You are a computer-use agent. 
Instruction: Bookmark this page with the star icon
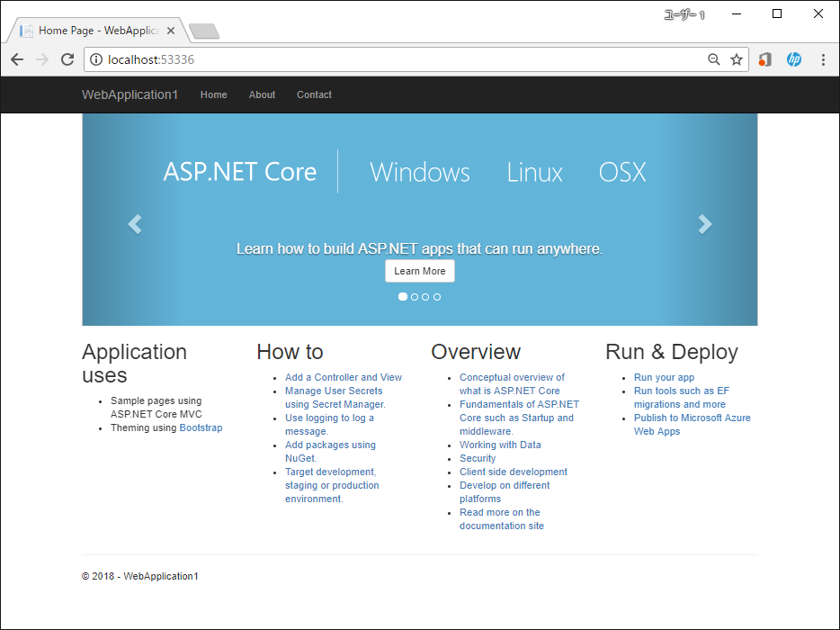(x=737, y=59)
